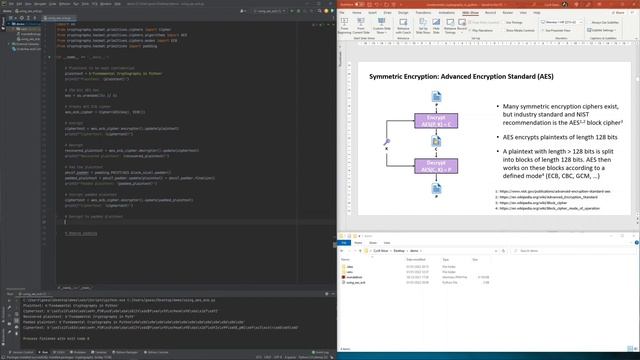Open the Problems tool window

[x=78, y=352]
